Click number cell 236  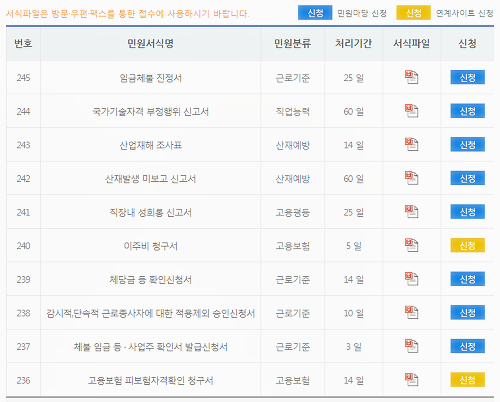click(23, 380)
